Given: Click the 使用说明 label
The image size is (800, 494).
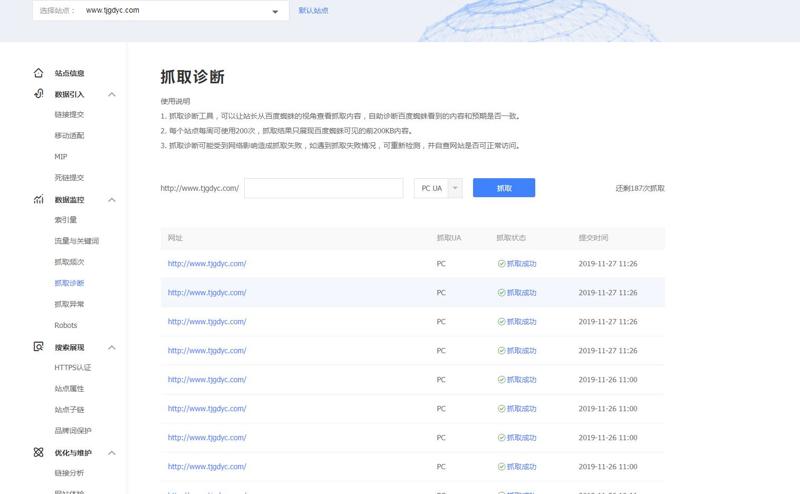Looking at the screenshot, I should [175, 101].
